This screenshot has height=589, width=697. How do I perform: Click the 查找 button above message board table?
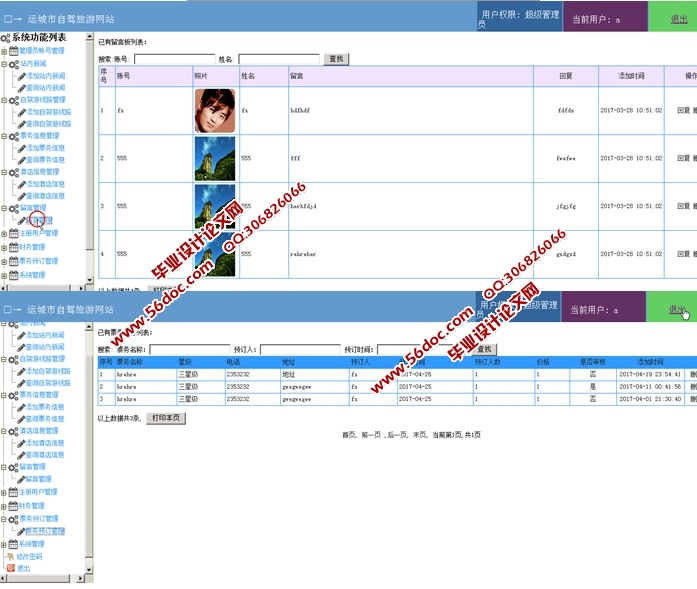click(336, 59)
